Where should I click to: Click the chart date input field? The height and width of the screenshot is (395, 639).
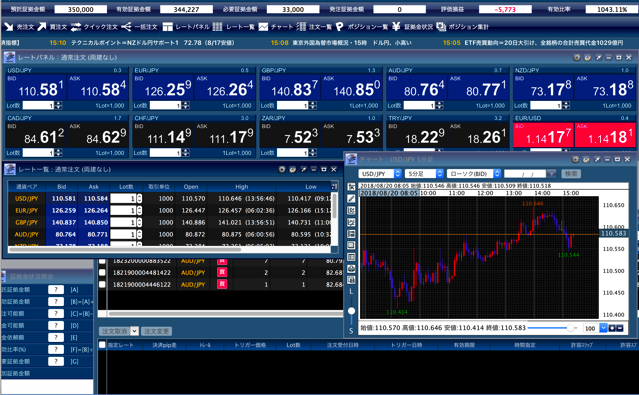click(x=525, y=174)
